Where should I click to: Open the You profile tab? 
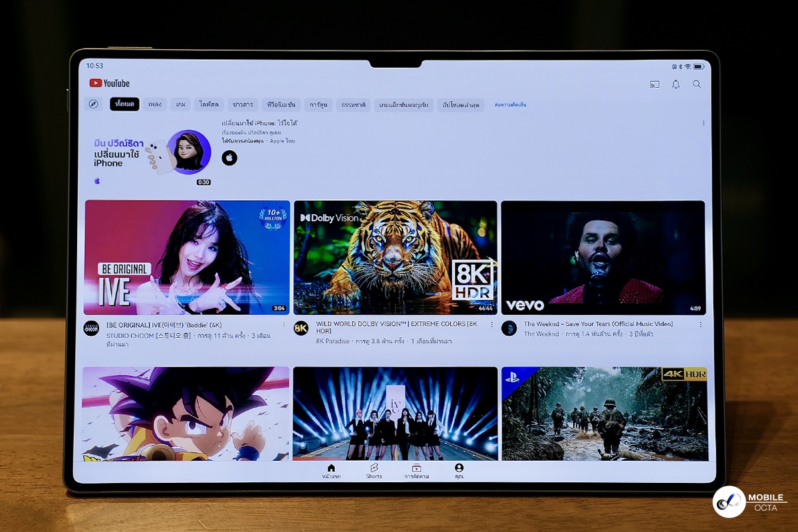point(459,471)
